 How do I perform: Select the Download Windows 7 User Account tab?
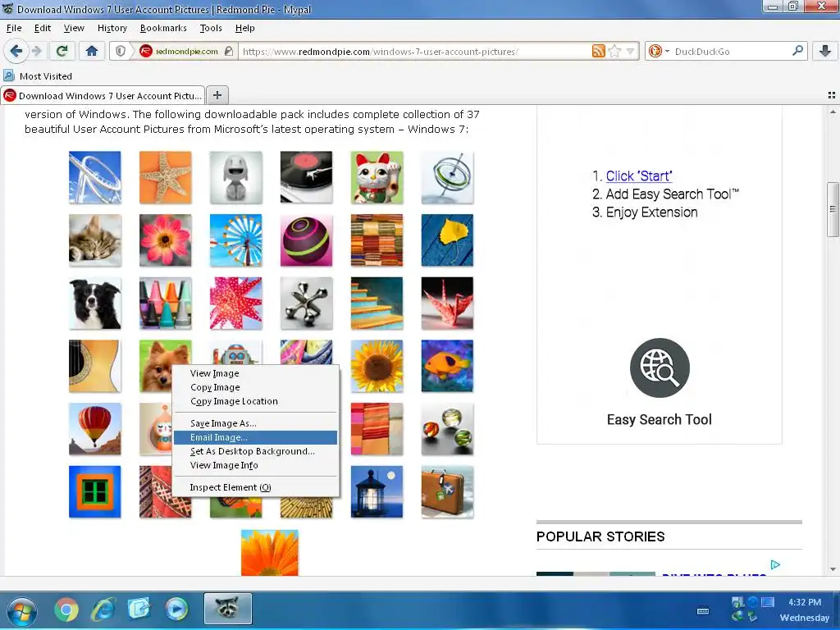(x=103, y=95)
